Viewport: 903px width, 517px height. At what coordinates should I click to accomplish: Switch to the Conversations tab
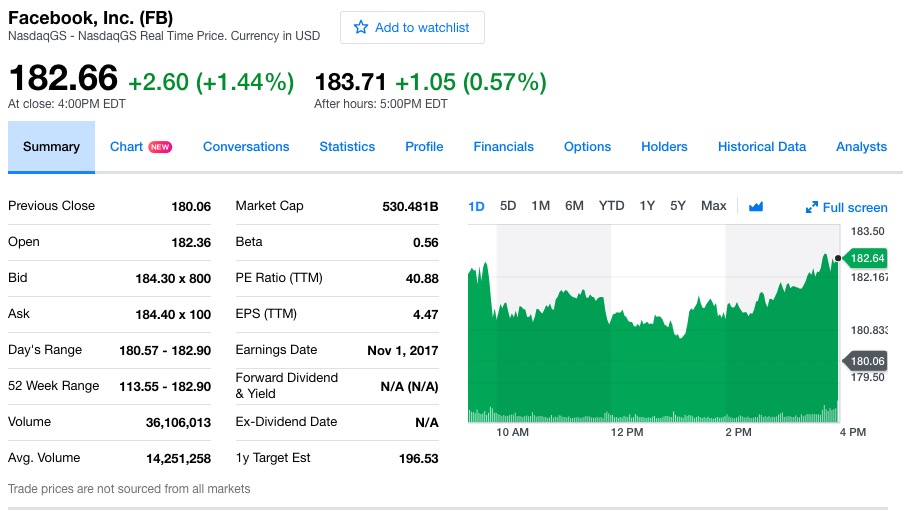[x=246, y=147]
